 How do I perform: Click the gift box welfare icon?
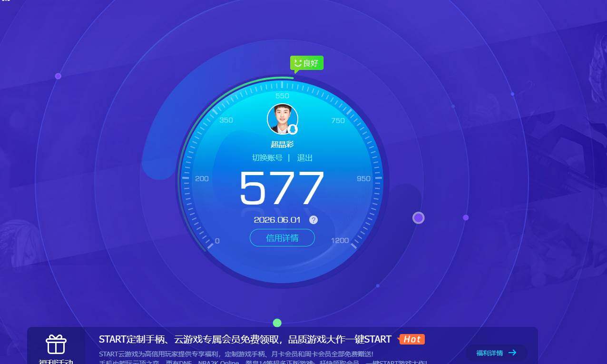point(56,344)
